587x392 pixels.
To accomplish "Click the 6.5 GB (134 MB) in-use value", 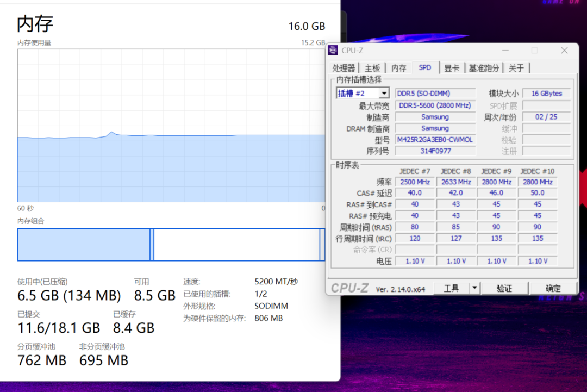I will pyautogui.click(x=69, y=295).
